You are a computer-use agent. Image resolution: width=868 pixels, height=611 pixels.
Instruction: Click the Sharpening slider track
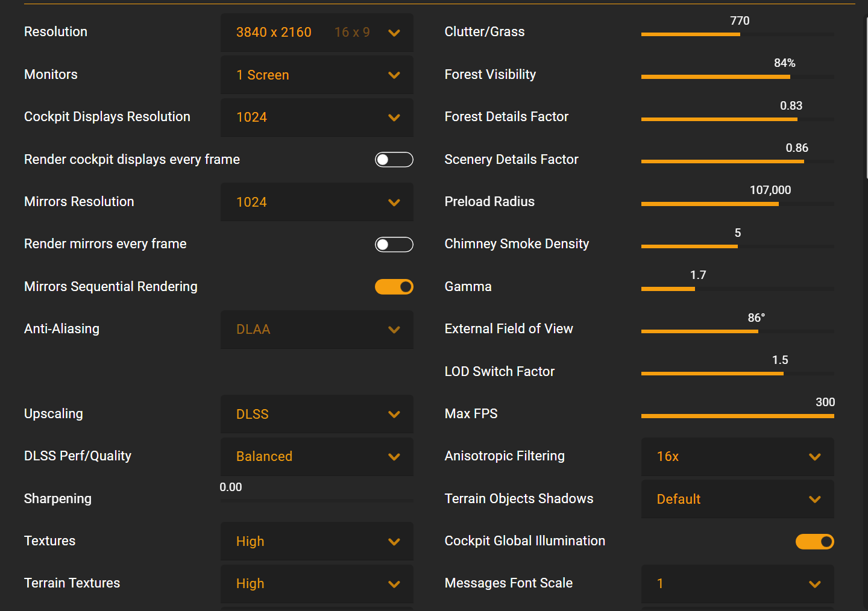[316, 500]
